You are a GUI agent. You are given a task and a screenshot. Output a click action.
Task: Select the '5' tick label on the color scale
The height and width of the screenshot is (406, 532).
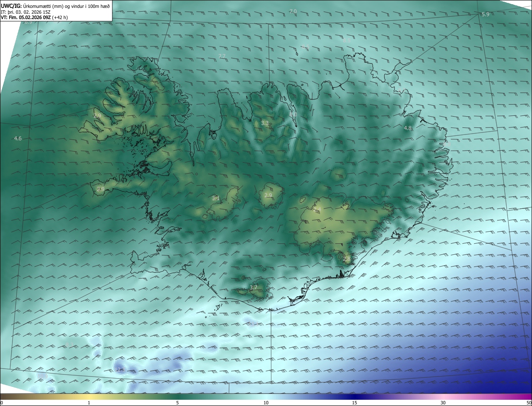coord(177,403)
